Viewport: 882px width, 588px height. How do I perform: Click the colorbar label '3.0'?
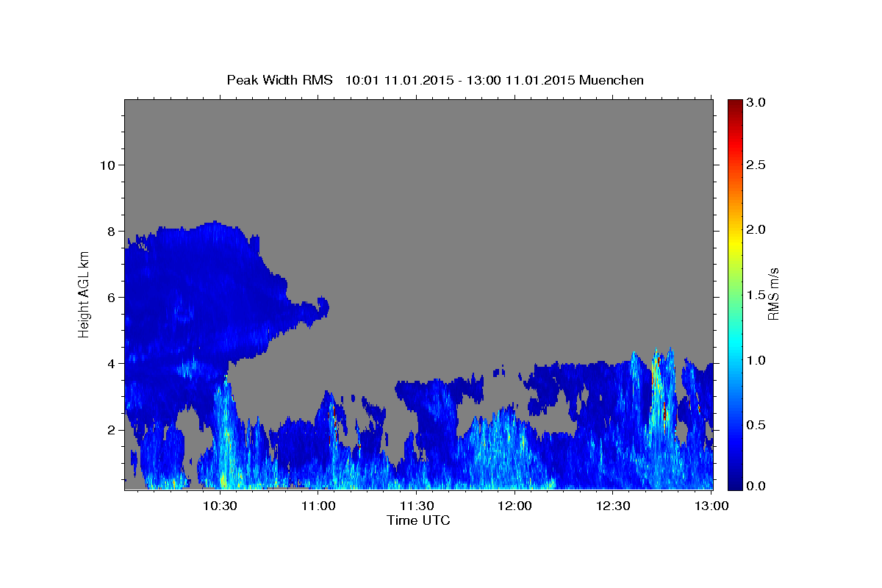point(756,102)
